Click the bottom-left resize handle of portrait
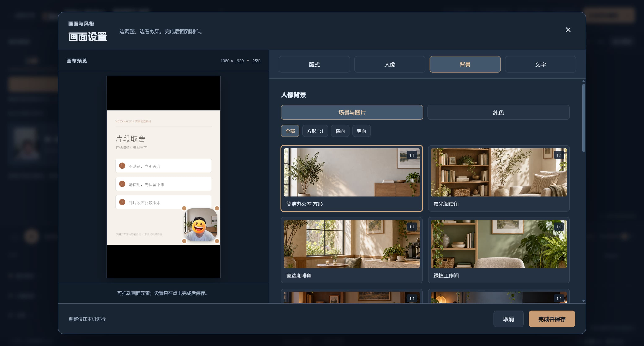The width and height of the screenshot is (644, 346). [184, 241]
